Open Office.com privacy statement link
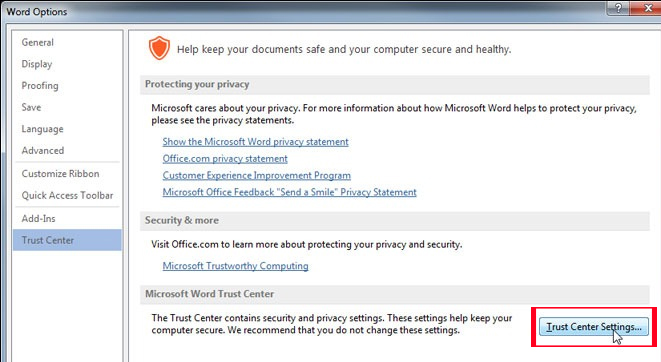The width and height of the screenshot is (661, 362). (225, 159)
